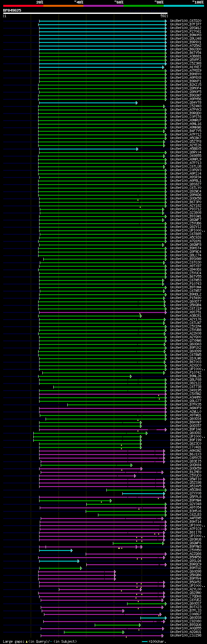
Task: Select the UniRef100_B9SKN9 label
Action: [x=186, y=259]
